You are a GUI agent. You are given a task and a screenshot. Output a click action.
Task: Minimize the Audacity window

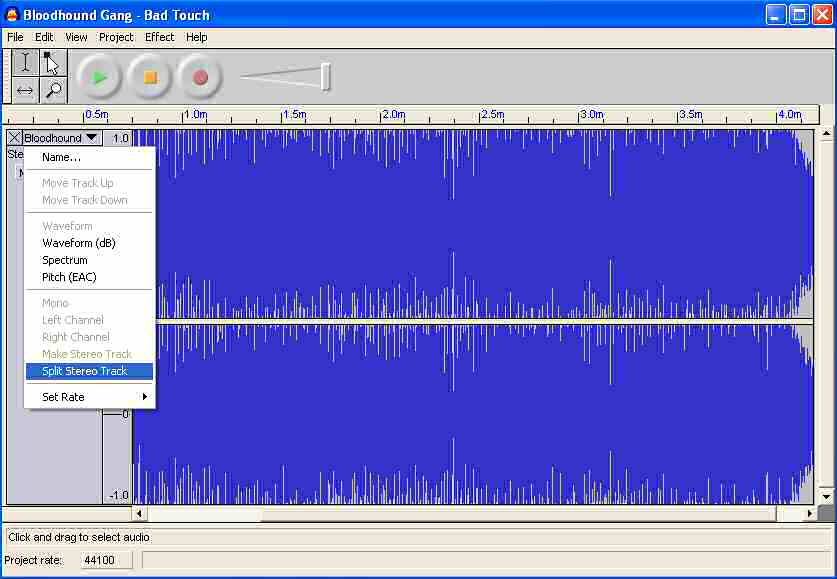pos(776,14)
